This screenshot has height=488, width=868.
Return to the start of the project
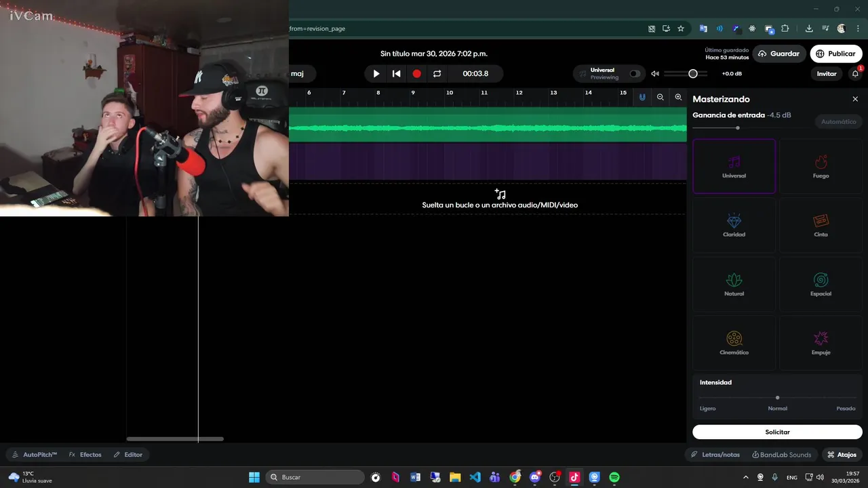397,74
